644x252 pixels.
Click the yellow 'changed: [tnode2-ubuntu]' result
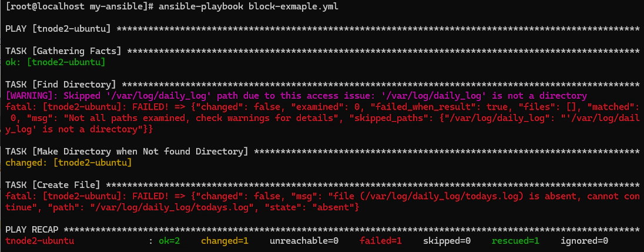[69, 163]
